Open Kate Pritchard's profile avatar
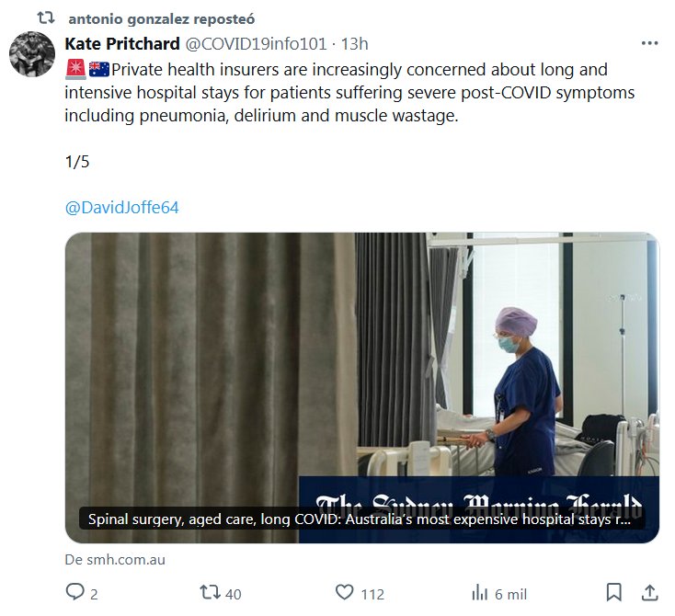 tap(32, 54)
